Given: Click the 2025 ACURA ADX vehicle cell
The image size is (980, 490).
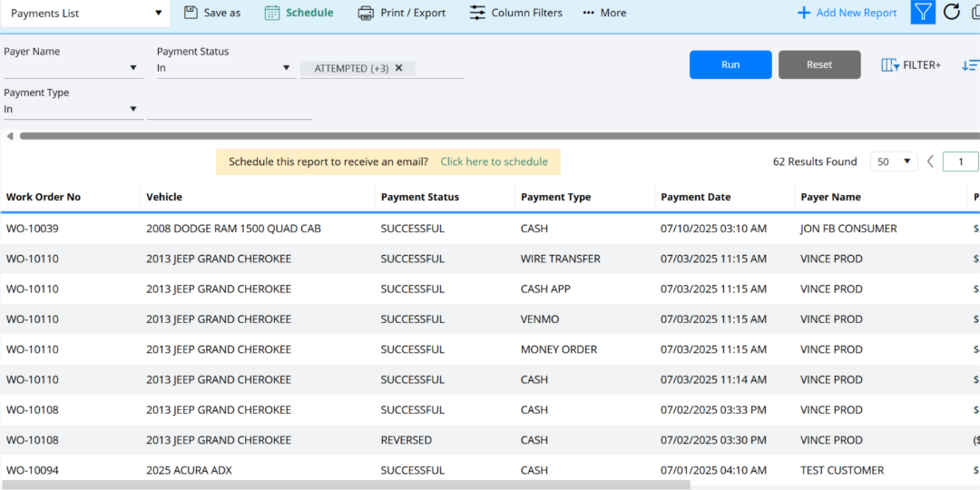Looking at the screenshot, I should click(189, 470).
